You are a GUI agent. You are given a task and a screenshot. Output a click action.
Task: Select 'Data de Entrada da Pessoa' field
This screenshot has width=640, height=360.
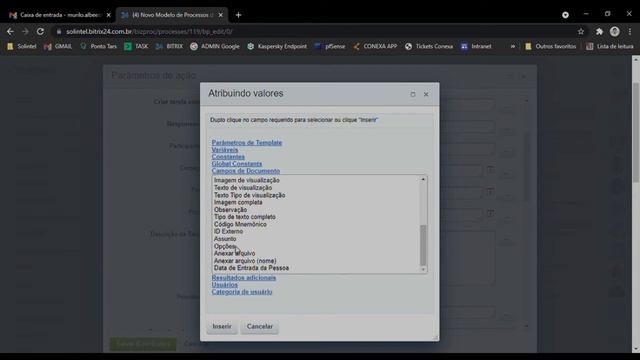251,268
